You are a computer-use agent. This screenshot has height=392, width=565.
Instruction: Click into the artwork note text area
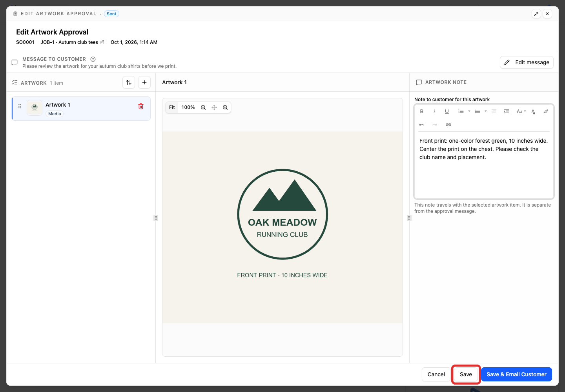click(484, 165)
